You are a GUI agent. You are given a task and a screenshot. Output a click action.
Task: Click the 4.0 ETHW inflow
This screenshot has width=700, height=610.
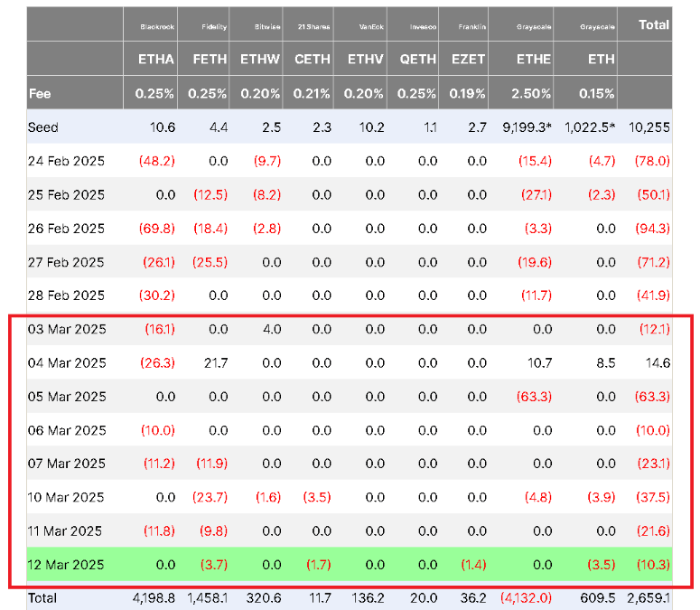pyautogui.click(x=272, y=329)
